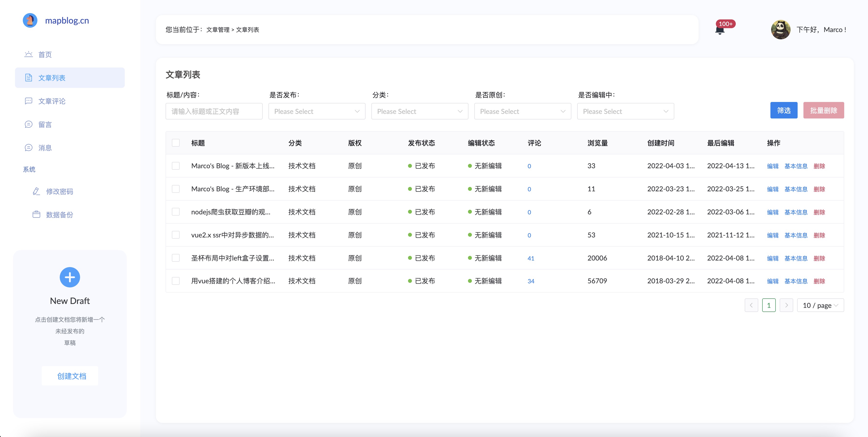868x437 pixels.
Task: Click 删除 for Marco's Blog - 生产环境部 row
Action: pyautogui.click(x=819, y=189)
